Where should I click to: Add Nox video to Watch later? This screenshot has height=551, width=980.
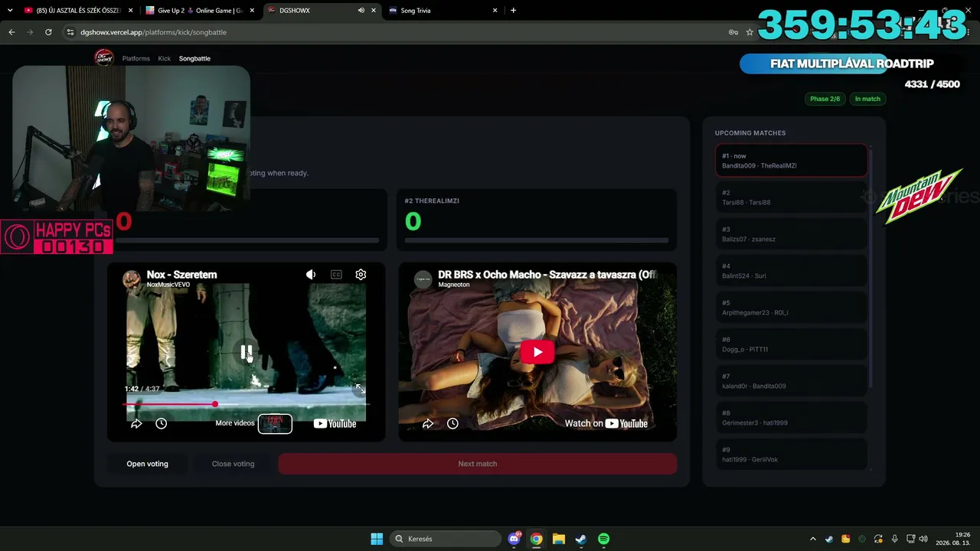[x=161, y=423]
